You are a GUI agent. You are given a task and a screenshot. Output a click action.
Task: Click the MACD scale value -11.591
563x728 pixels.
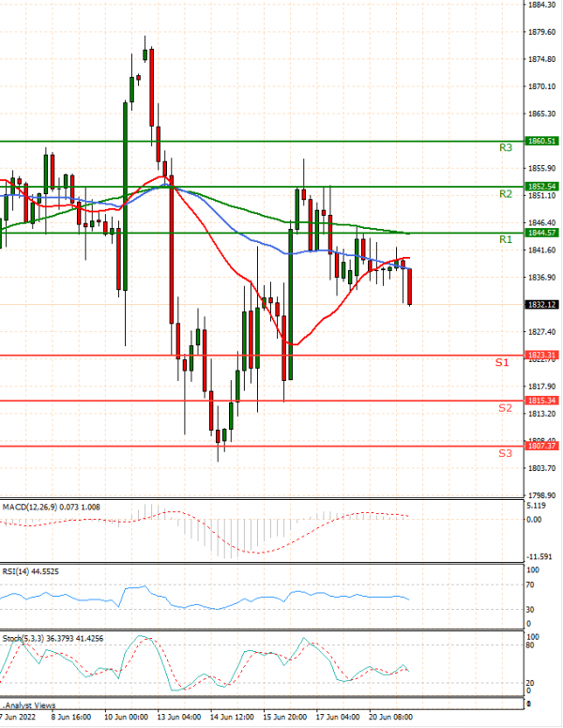540,556
